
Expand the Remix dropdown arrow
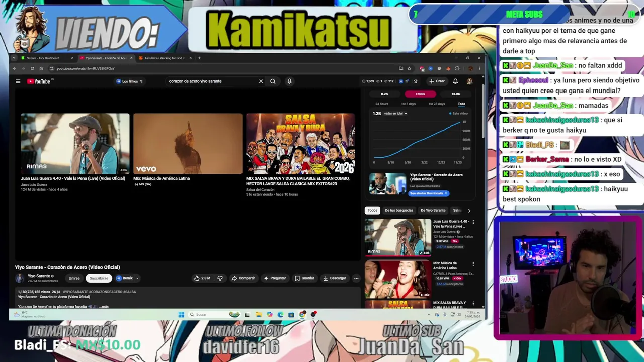point(137,278)
